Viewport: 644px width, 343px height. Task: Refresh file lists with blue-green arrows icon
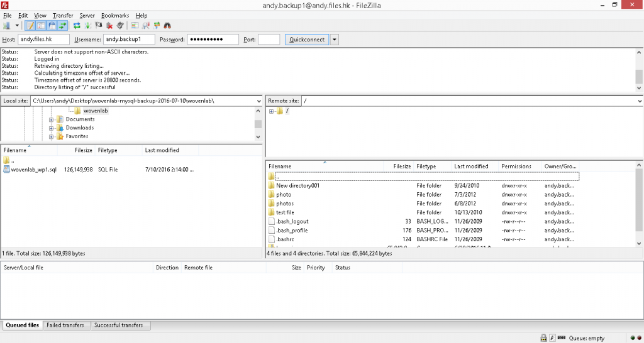(77, 25)
